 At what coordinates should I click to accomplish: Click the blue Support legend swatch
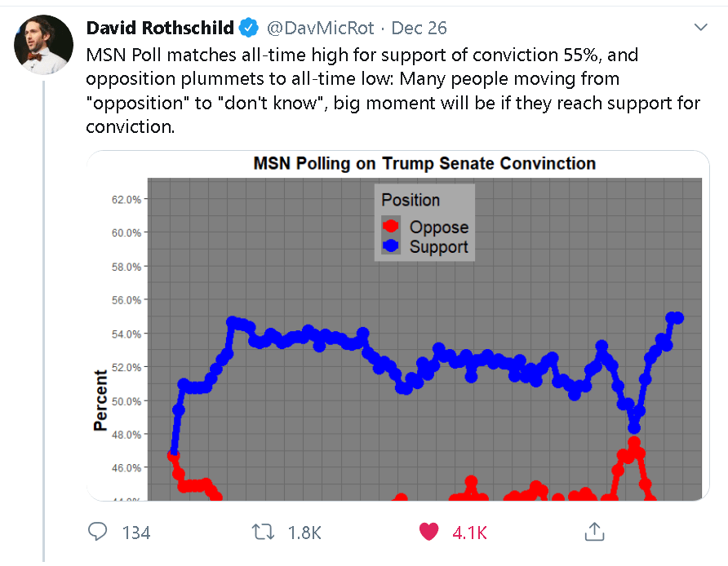point(392,246)
